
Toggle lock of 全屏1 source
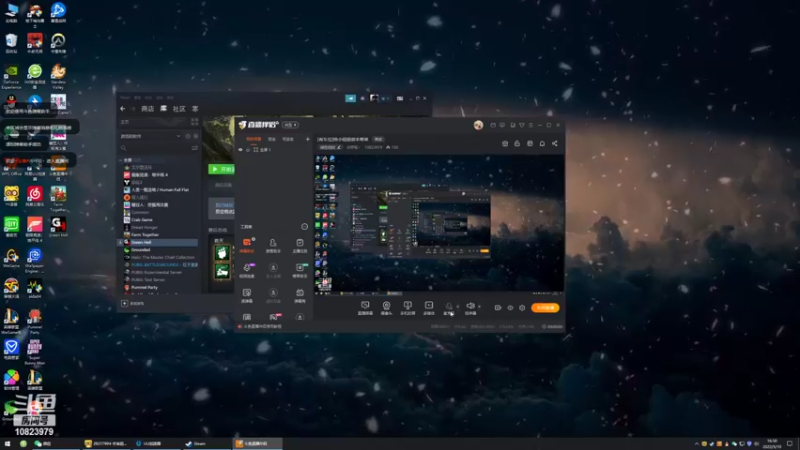point(248,149)
